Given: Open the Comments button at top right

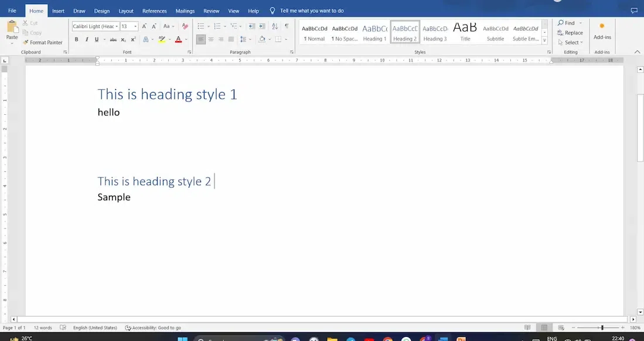Looking at the screenshot, I should [634, 11].
